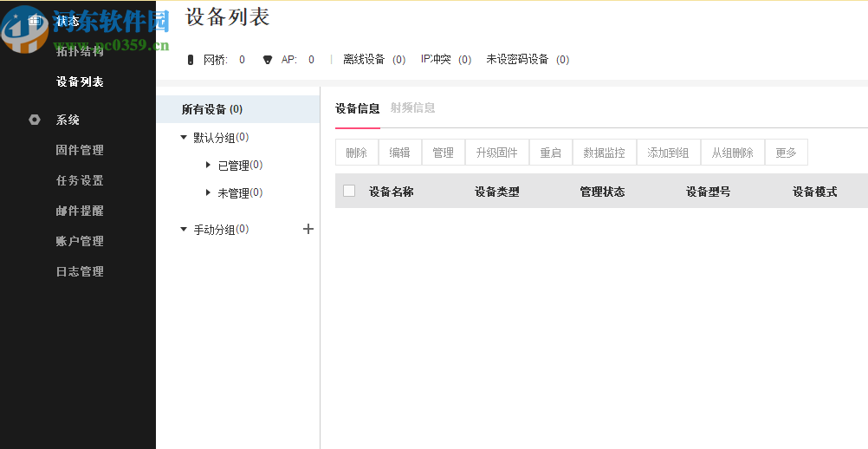Filter by 未设密码设备 (0)
The image size is (868, 449).
[x=528, y=59]
